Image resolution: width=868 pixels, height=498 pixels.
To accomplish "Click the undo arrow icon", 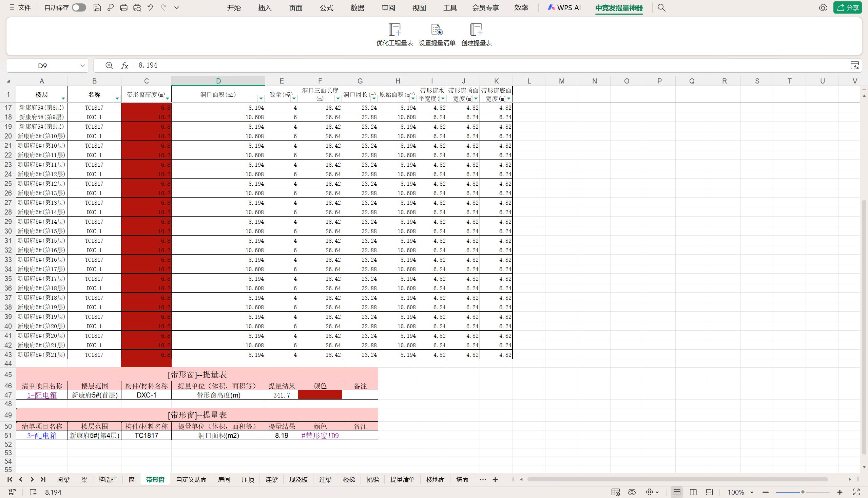I will pos(150,7).
